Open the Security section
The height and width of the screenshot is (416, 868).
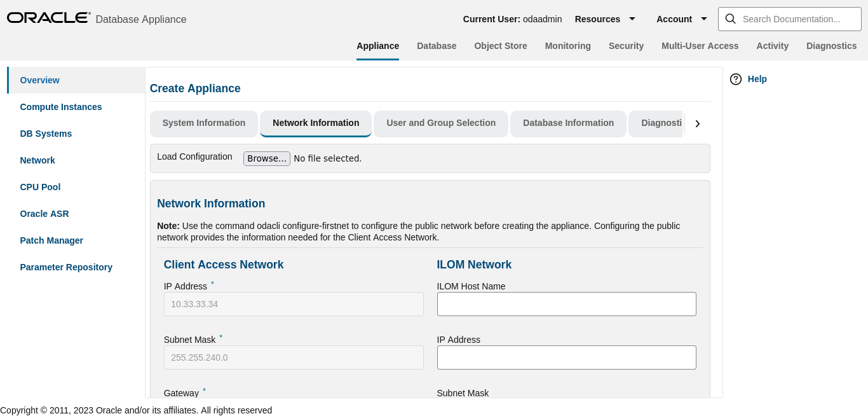[626, 46]
